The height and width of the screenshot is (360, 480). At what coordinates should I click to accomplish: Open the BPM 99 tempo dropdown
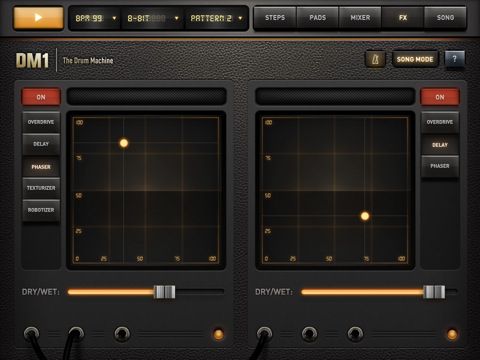[x=95, y=18]
